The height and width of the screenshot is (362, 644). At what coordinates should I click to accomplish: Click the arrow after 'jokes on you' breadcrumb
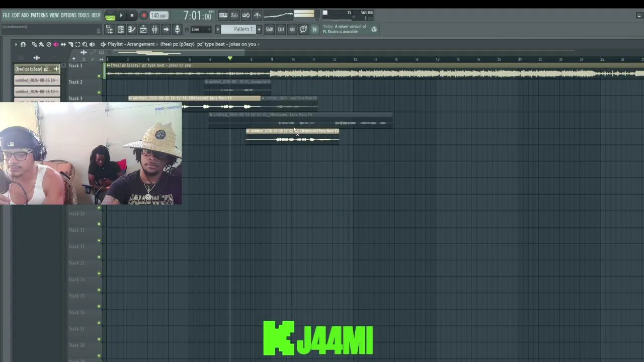[259, 44]
